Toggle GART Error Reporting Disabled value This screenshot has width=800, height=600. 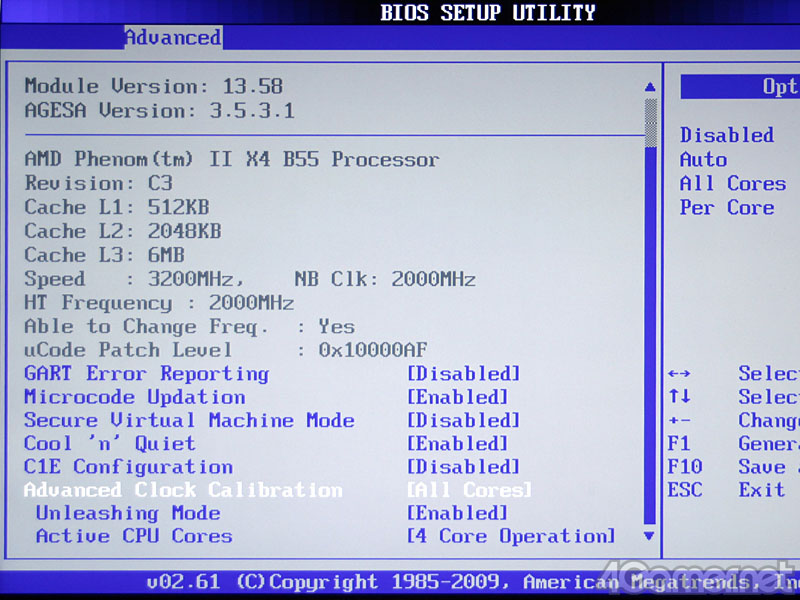click(463, 374)
